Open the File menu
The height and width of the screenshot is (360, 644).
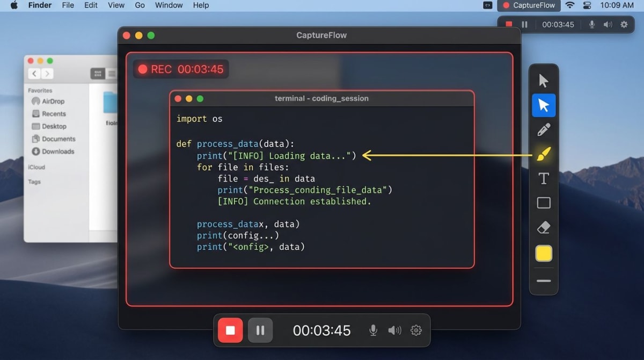[68, 5]
